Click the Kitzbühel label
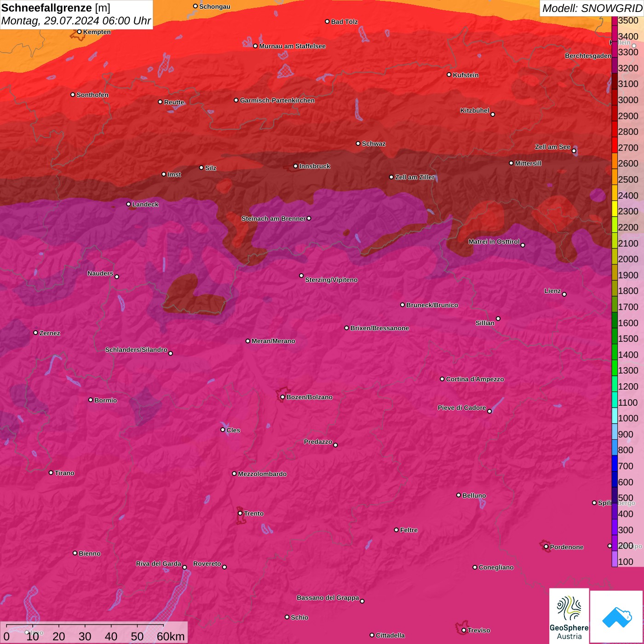The image size is (644, 644). pos(475,110)
